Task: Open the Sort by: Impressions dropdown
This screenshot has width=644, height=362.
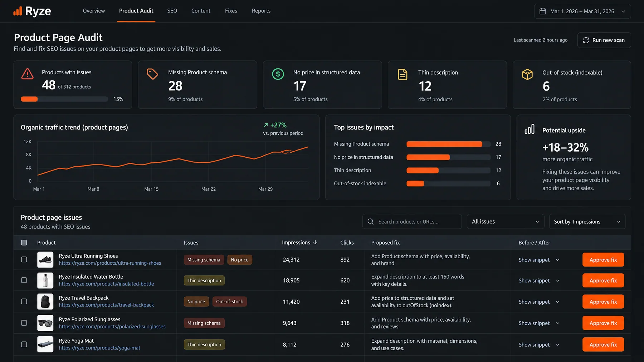Action: [x=587, y=221]
